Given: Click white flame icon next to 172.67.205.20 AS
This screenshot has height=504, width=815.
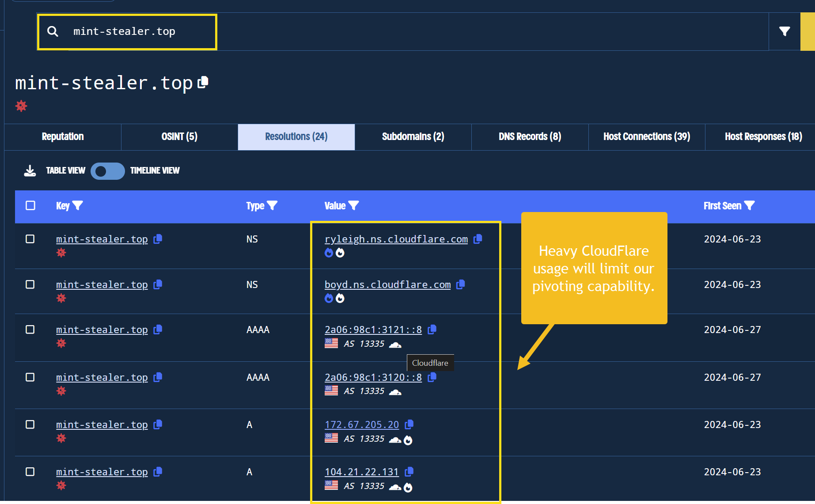Looking at the screenshot, I should [408, 440].
